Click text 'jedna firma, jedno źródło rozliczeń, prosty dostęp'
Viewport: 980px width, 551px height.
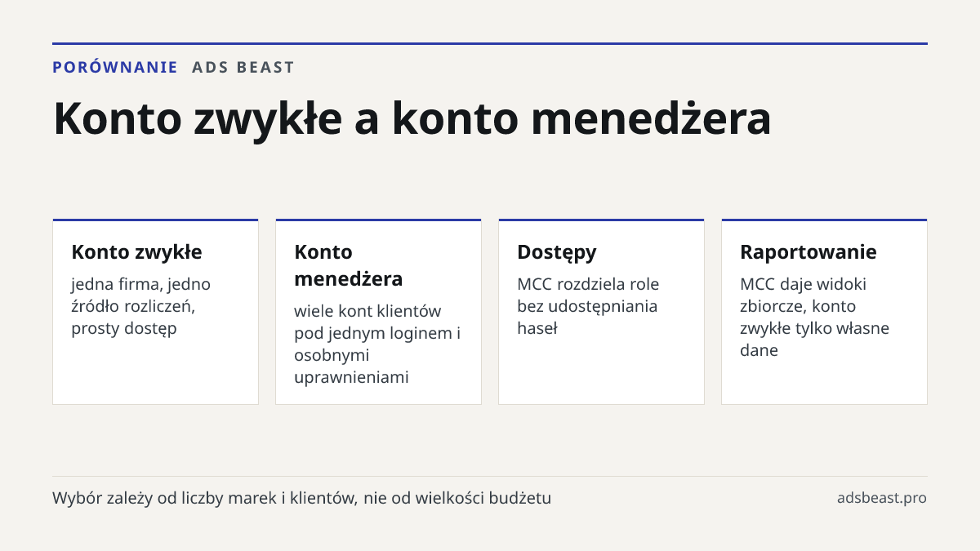tap(141, 306)
